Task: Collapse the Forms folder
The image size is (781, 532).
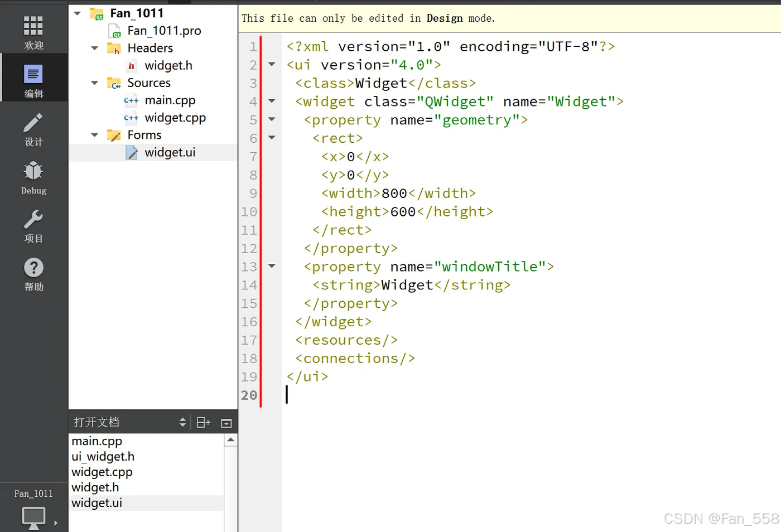Action: click(x=95, y=136)
